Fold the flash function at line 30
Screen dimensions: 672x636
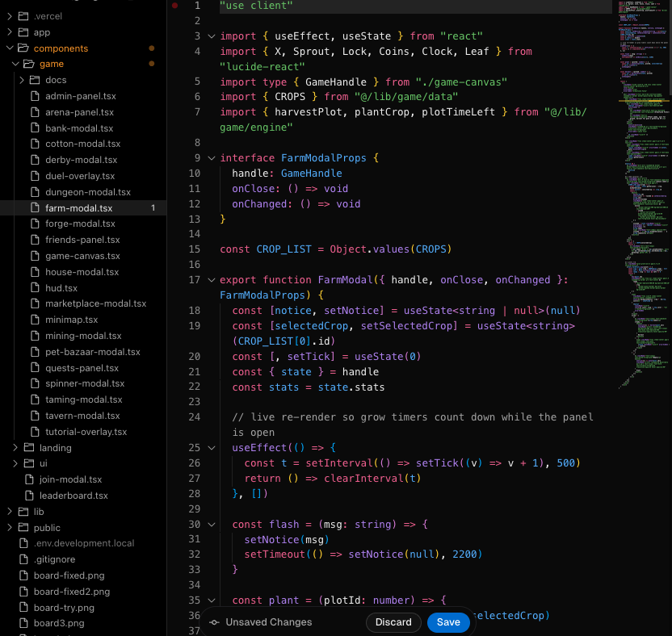pos(212,525)
